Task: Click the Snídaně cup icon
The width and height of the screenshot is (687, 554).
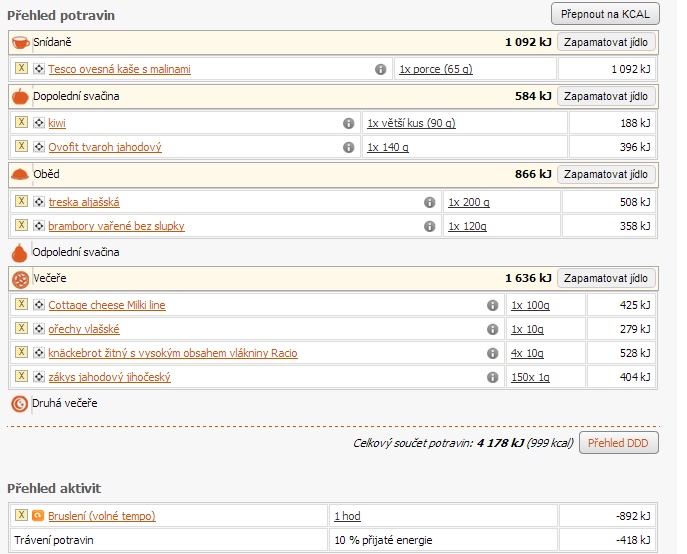Action: tap(20, 43)
